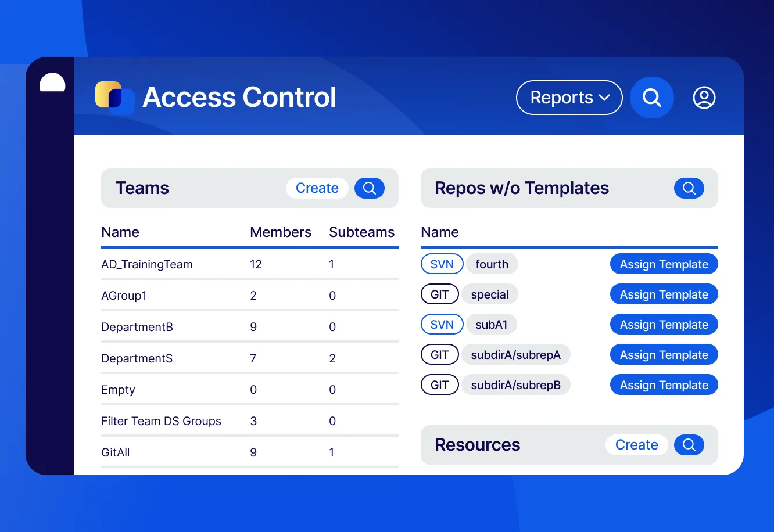Open the DepartmentS team row
This screenshot has width=774, height=532.
[x=250, y=358]
